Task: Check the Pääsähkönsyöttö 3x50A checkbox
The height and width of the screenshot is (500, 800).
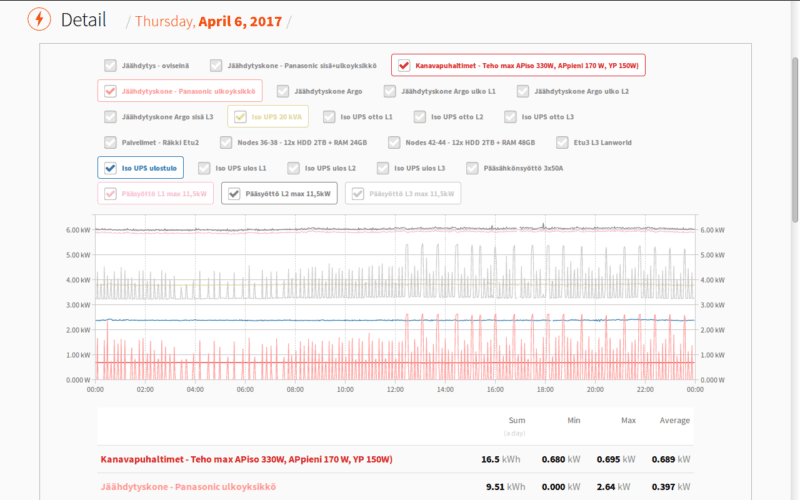Action: (x=473, y=168)
